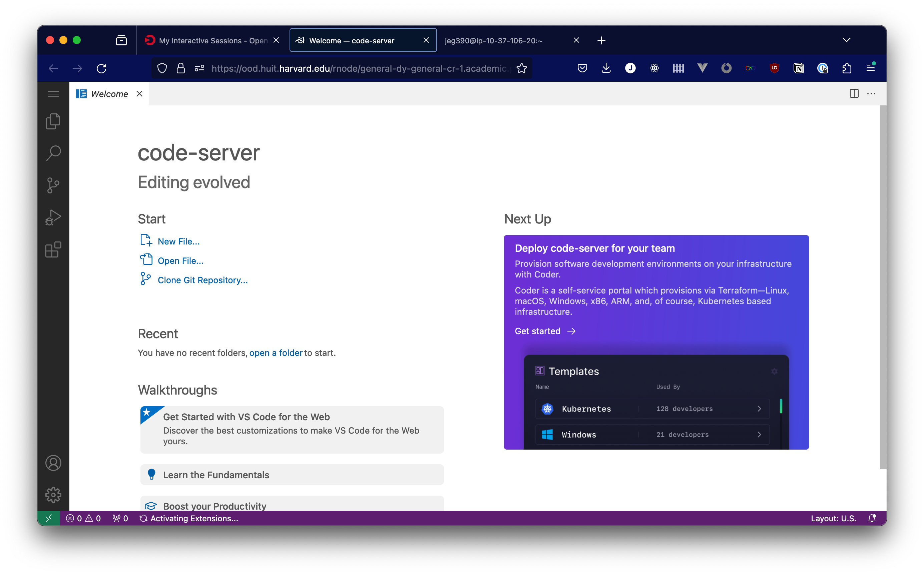This screenshot has height=575, width=924.
Task: Click Clone Git Repository... link
Action: (203, 280)
